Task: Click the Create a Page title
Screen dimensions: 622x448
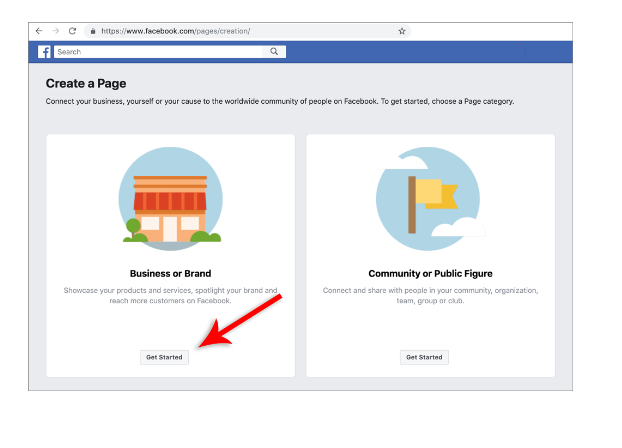Action: point(86,83)
